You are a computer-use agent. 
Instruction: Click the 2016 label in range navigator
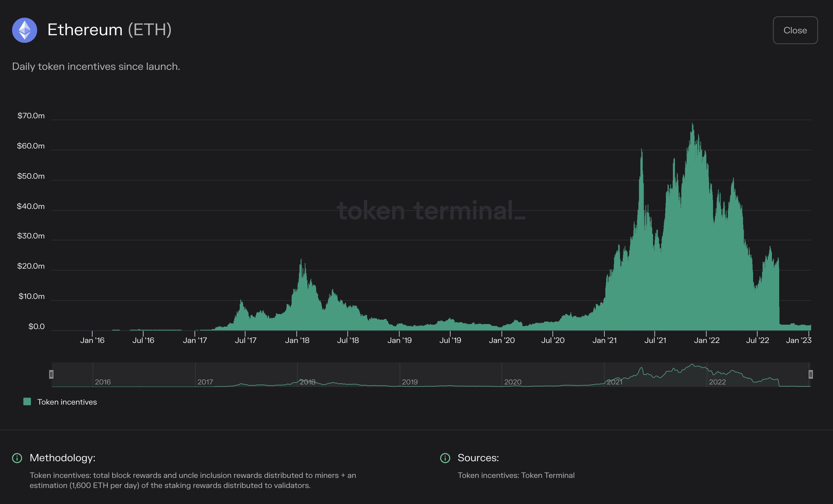tap(103, 382)
